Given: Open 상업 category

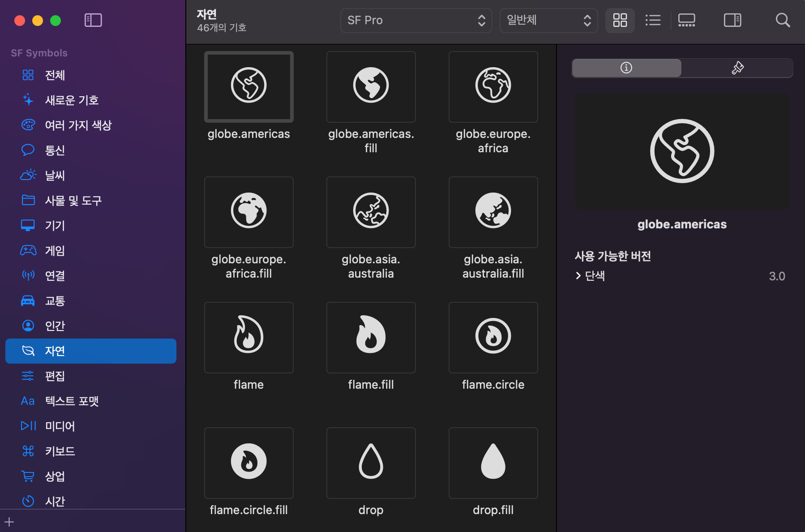Looking at the screenshot, I should click(91, 476).
